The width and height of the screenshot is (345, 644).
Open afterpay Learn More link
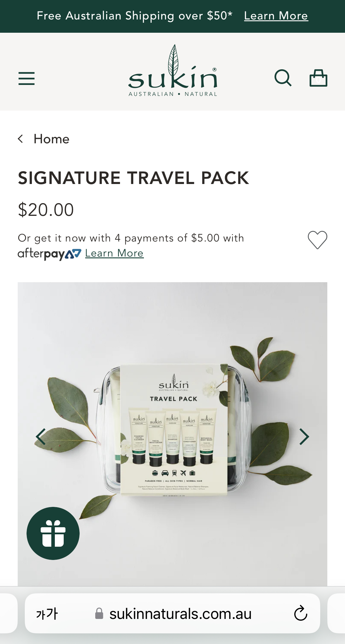[x=114, y=253]
